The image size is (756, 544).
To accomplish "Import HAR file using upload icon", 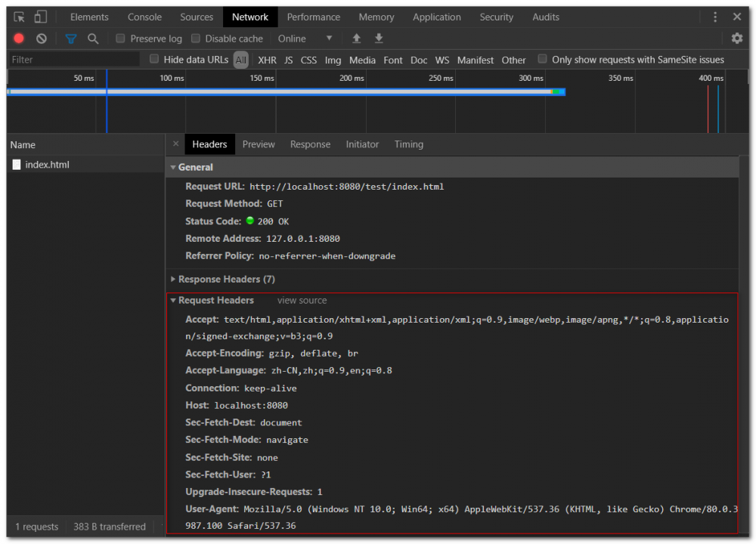I will (x=355, y=39).
